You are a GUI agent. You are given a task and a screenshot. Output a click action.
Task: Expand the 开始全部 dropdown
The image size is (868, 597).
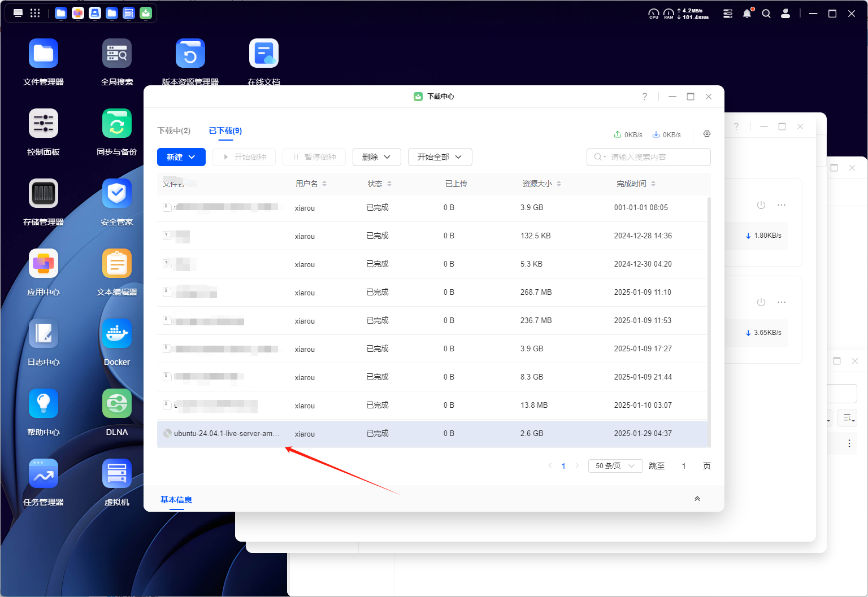(440, 157)
